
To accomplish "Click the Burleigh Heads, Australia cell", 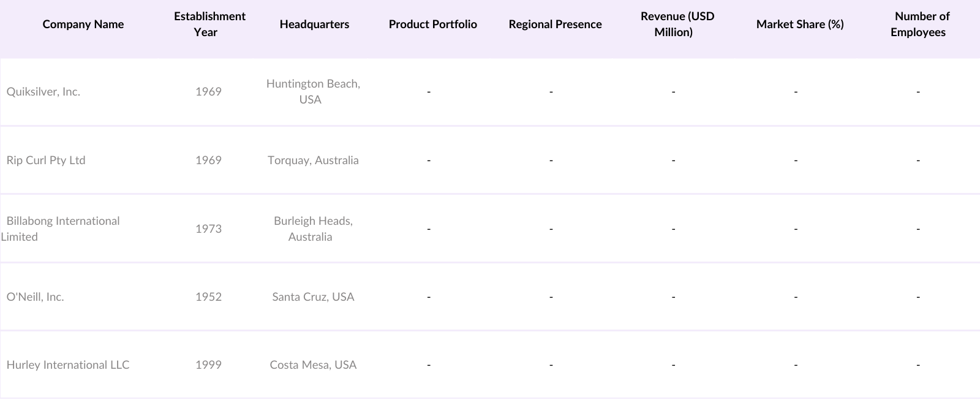I will point(313,228).
